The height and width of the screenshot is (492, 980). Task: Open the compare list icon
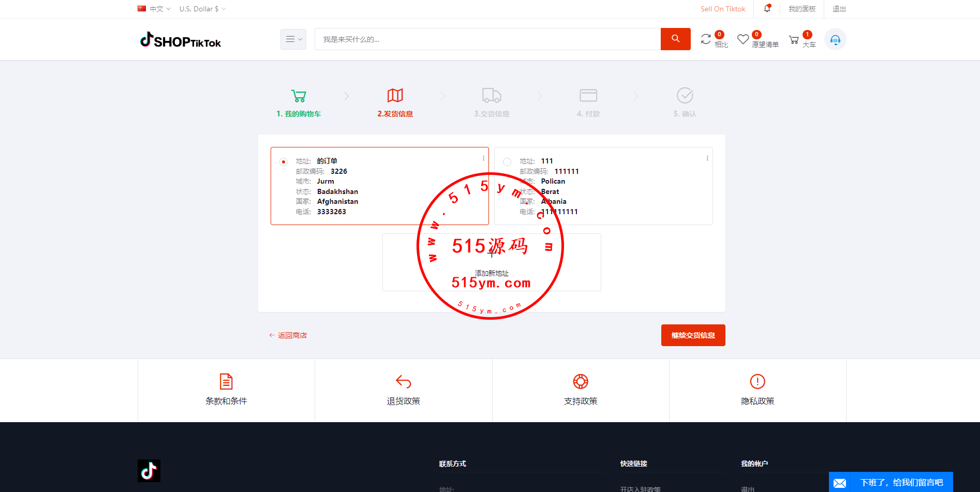706,39
